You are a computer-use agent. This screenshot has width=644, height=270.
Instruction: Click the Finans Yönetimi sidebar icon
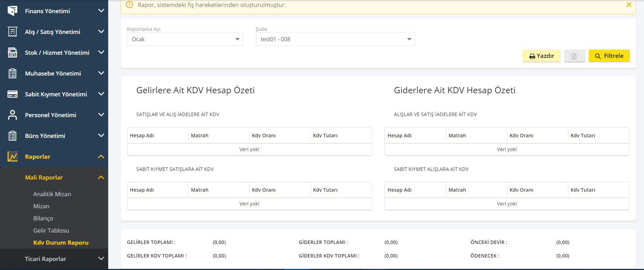click(x=12, y=11)
